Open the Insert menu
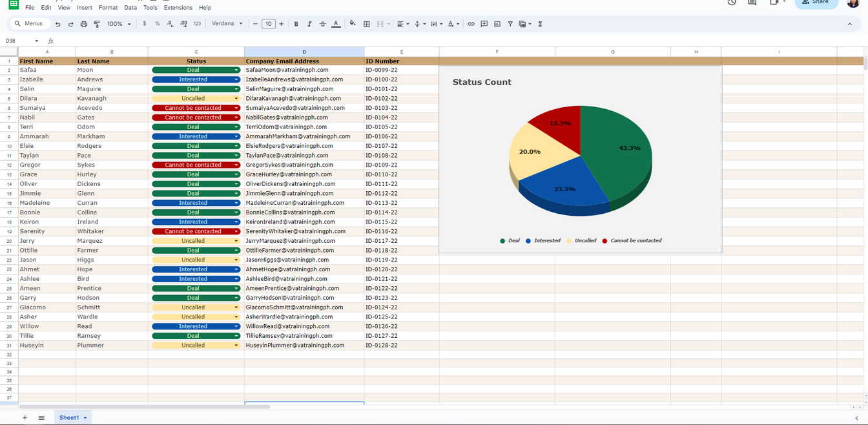 pyautogui.click(x=84, y=8)
